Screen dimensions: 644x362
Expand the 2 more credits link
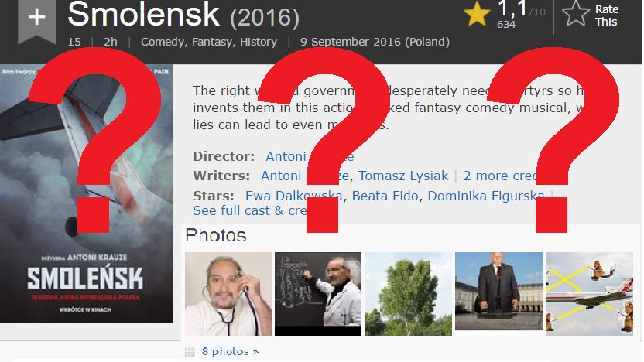point(500,176)
